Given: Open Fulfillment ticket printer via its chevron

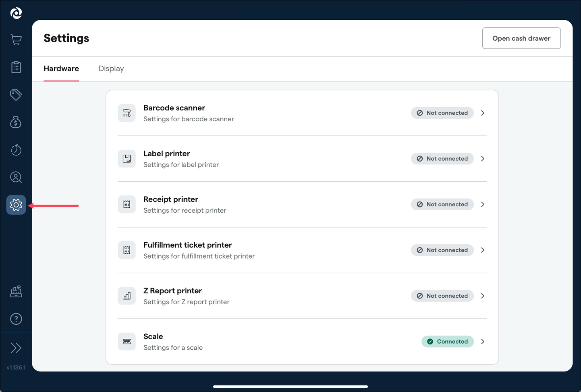Looking at the screenshot, I should pos(483,250).
